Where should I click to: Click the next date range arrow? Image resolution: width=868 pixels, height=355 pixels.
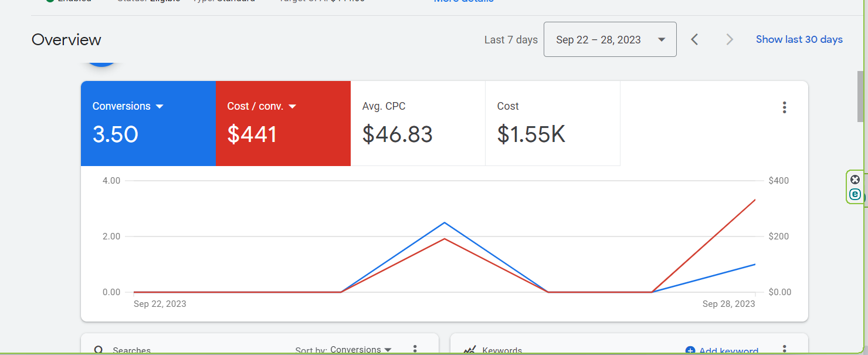click(730, 39)
